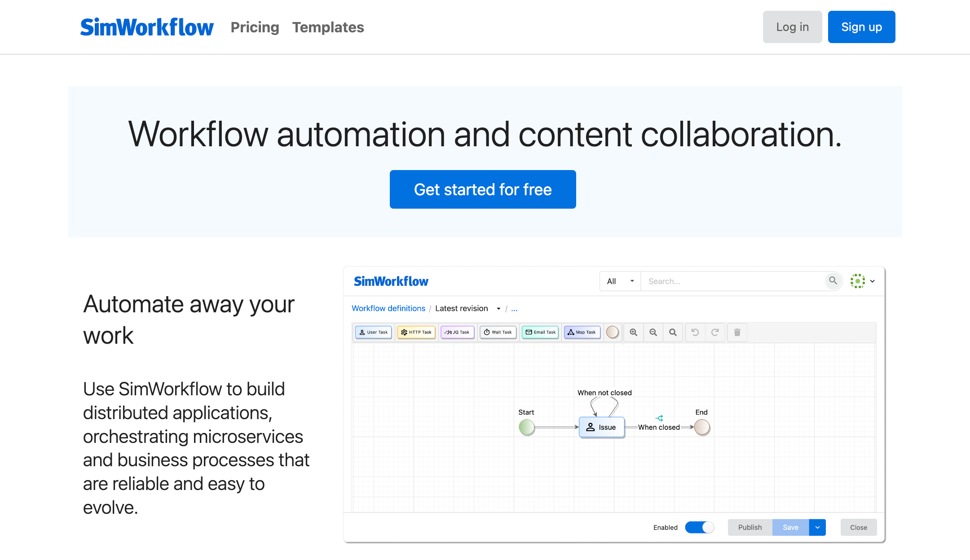This screenshot has width=970, height=560.
Task: Click the End label on canvas
Action: 701,412
